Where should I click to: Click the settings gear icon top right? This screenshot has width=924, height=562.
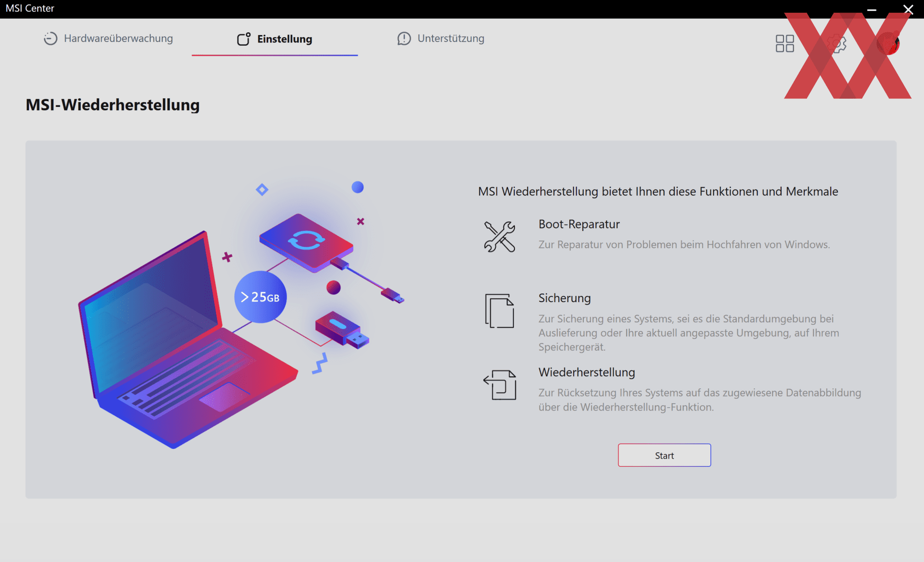[x=837, y=44]
